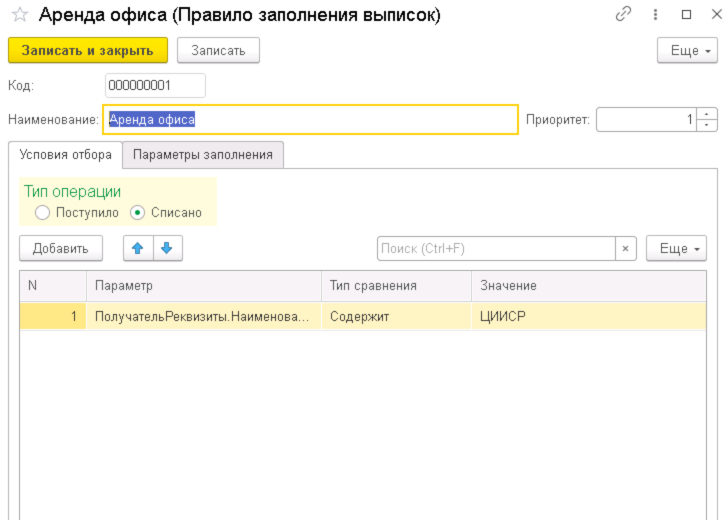Clear the search field with X button
The image size is (728, 520).
click(x=625, y=248)
